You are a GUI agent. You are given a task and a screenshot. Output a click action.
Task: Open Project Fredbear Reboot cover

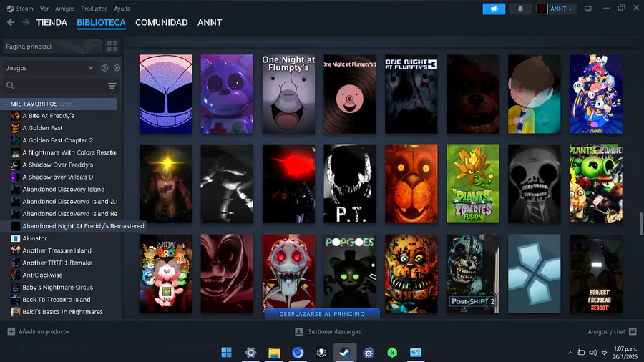tap(596, 274)
